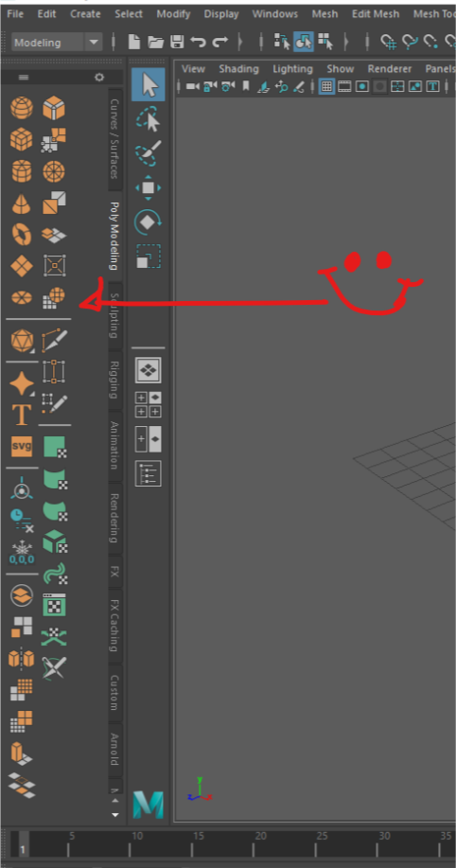
Task: Click the orange polygon Type T icon
Action: click(x=22, y=414)
